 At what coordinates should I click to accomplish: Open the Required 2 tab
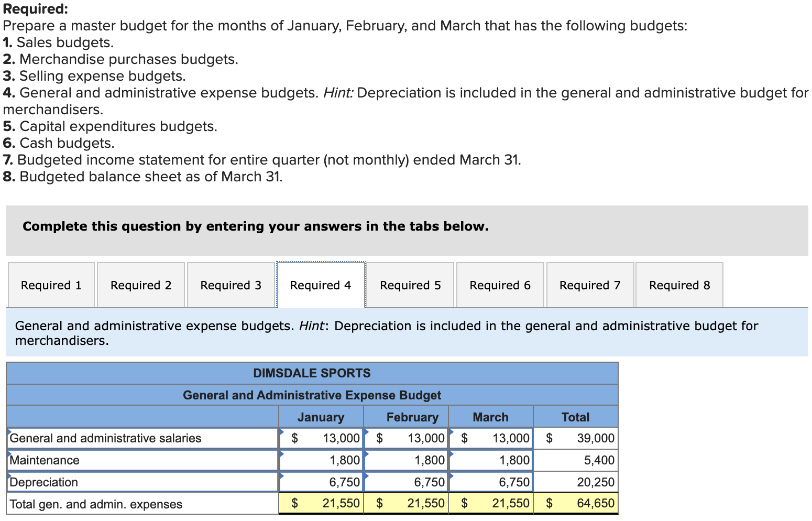140,285
